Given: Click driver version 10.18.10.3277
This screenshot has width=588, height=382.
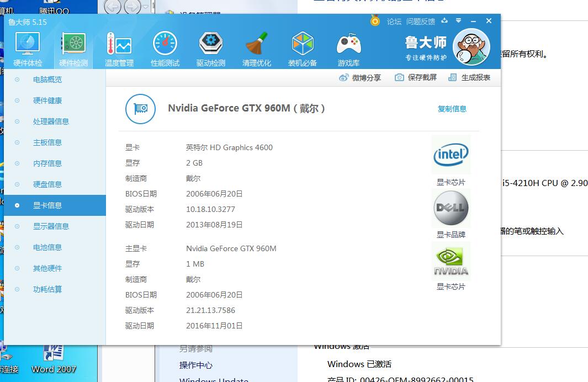Looking at the screenshot, I should point(210,209).
